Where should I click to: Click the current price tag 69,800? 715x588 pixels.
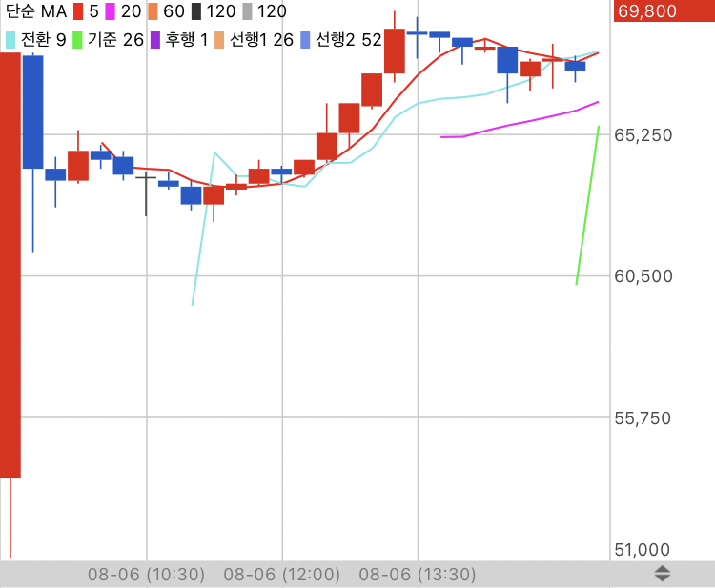664,10
